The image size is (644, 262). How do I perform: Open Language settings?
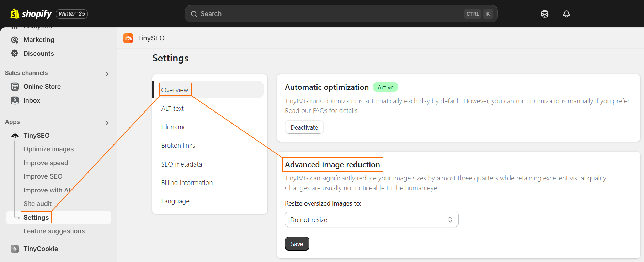[175, 201]
